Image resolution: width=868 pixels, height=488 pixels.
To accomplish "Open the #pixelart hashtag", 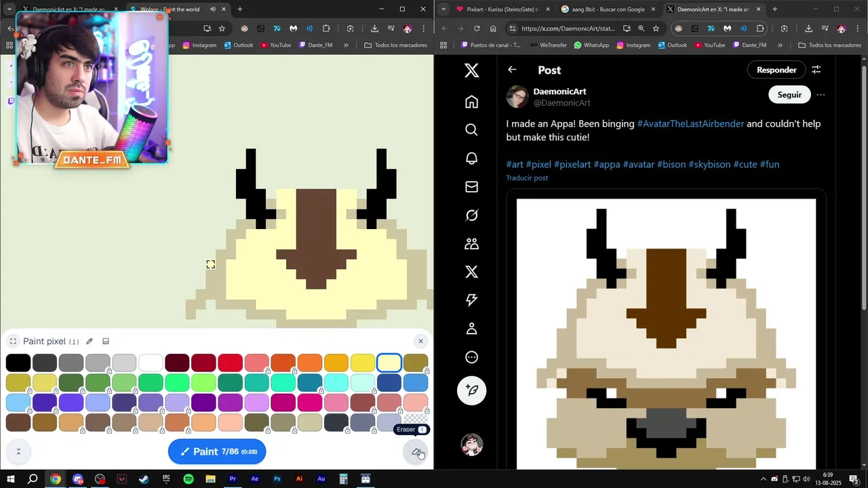I will coord(572,165).
